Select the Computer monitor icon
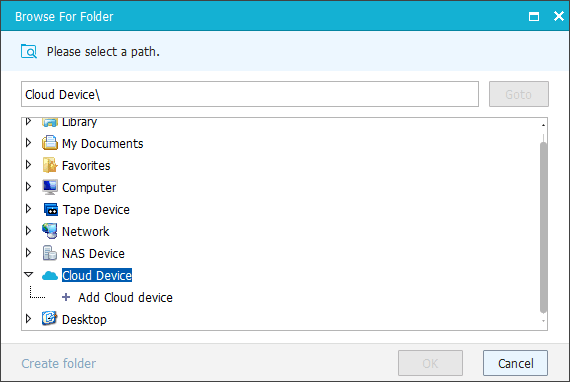Screen dimensions: 570x382 49,187
